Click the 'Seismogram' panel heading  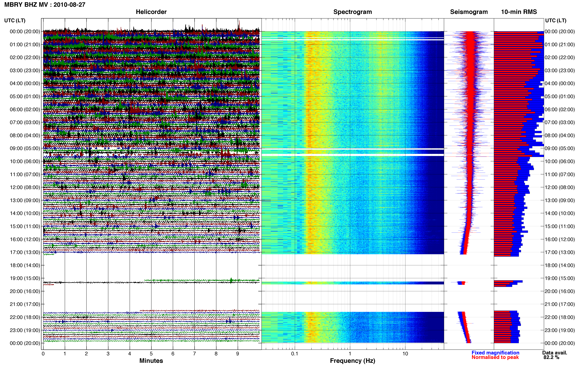[469, 12]
